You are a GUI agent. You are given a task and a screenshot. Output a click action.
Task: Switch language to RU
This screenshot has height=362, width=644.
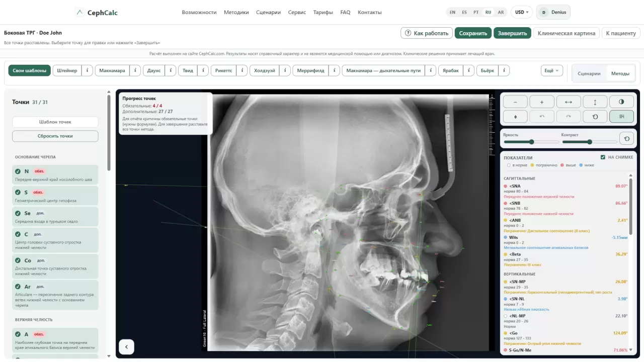tap(488, 12)
